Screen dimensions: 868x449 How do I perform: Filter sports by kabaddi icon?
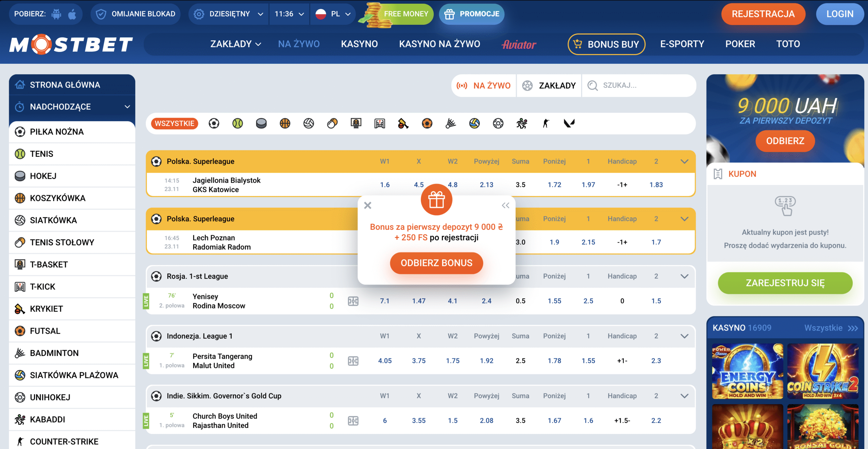click(x=522, y=123)
